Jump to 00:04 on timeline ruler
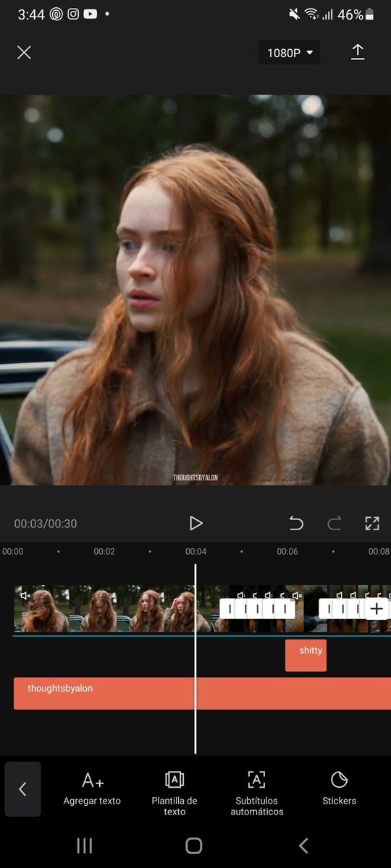The image size is (391, 868). 195,551
